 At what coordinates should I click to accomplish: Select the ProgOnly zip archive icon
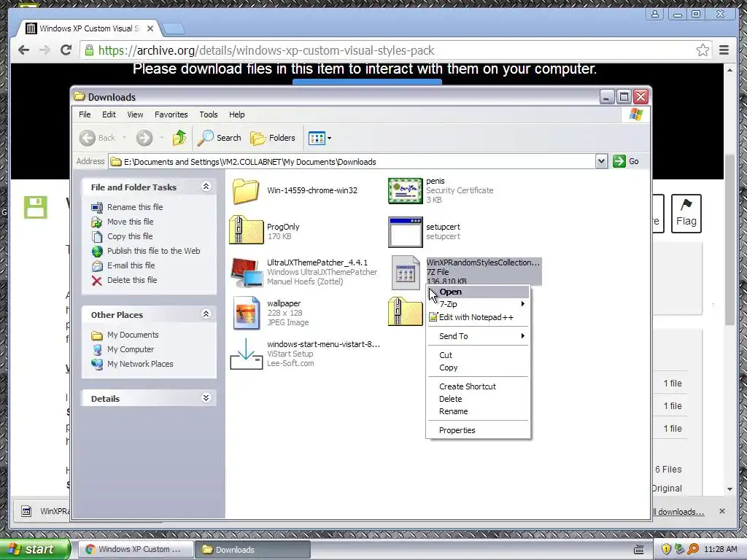click(x=247, y=230)
